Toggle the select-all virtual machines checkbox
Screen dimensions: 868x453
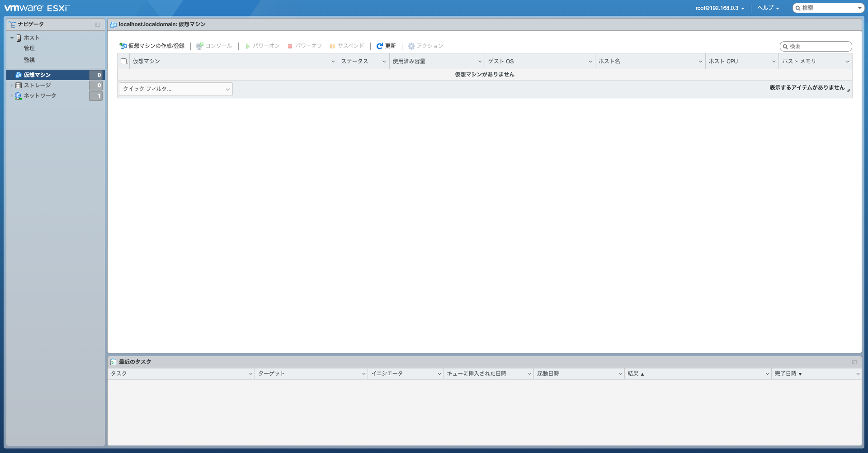tap(124, 61)
